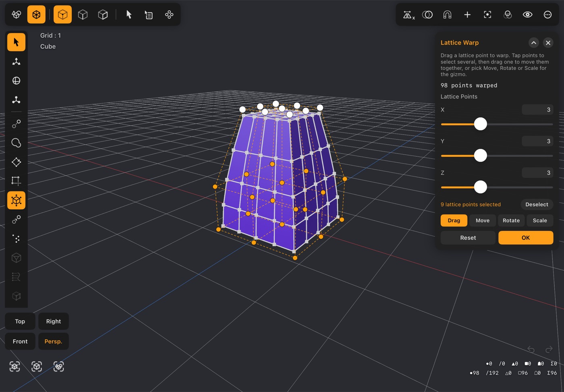Toggle the overlapping dotted circle icon
The image size is (564, 392).
[427, 15]
